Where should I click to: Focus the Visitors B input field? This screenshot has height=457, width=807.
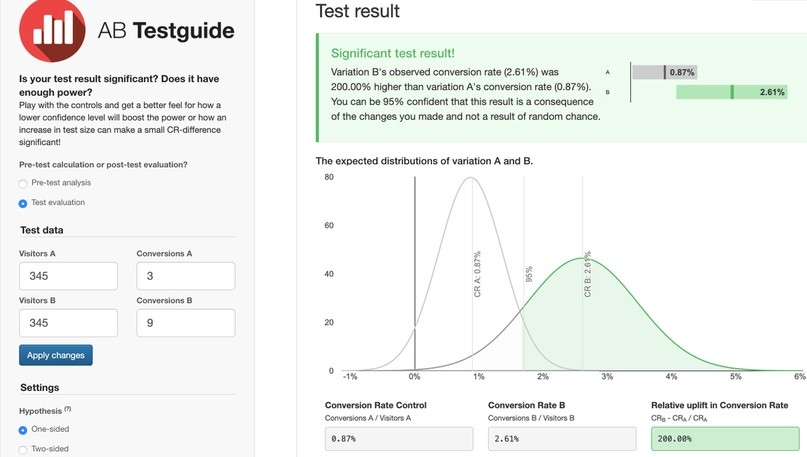click(68, 323)
